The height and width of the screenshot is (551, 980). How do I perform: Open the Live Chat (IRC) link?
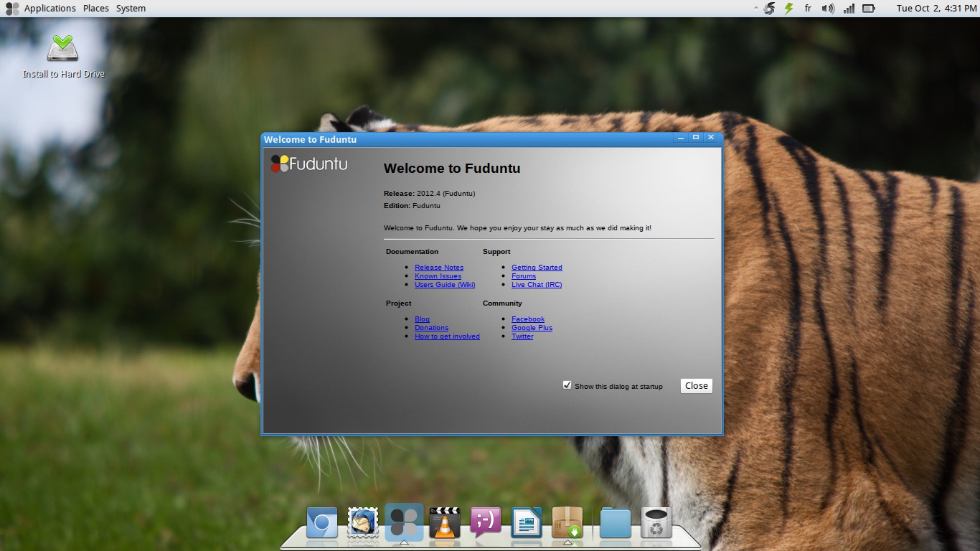(537, 285)
